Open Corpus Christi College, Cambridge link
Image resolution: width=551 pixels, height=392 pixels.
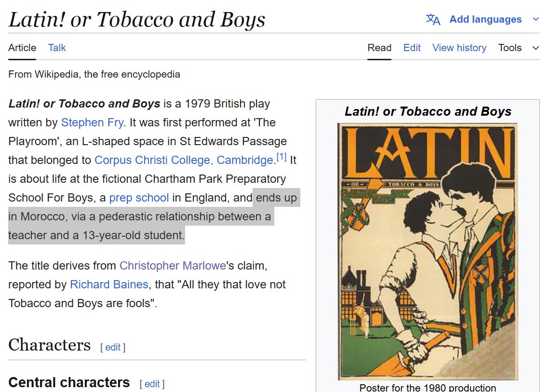click(x=184, y=160)
